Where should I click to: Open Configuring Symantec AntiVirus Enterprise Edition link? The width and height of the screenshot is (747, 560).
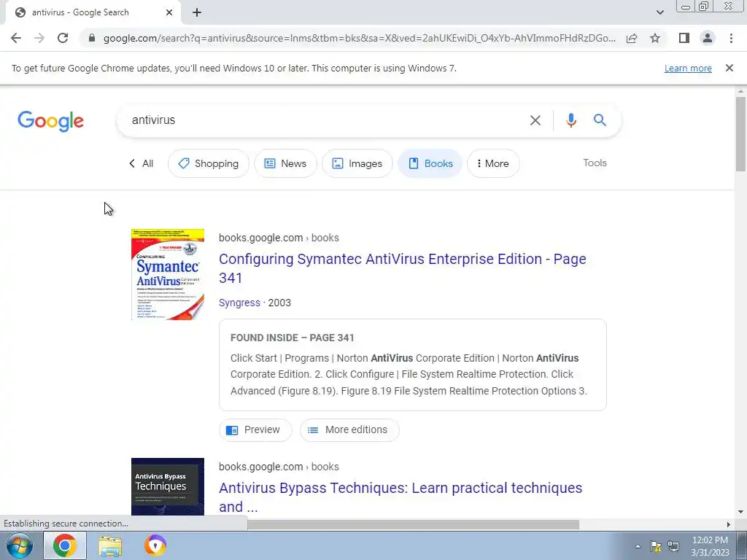tap(402, 268)
